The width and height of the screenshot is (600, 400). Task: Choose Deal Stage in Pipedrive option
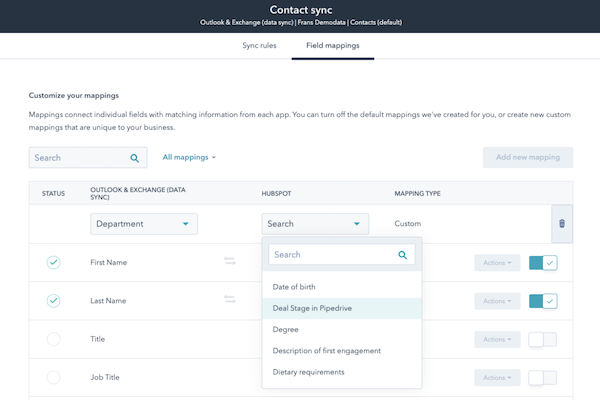click(342, 309)
